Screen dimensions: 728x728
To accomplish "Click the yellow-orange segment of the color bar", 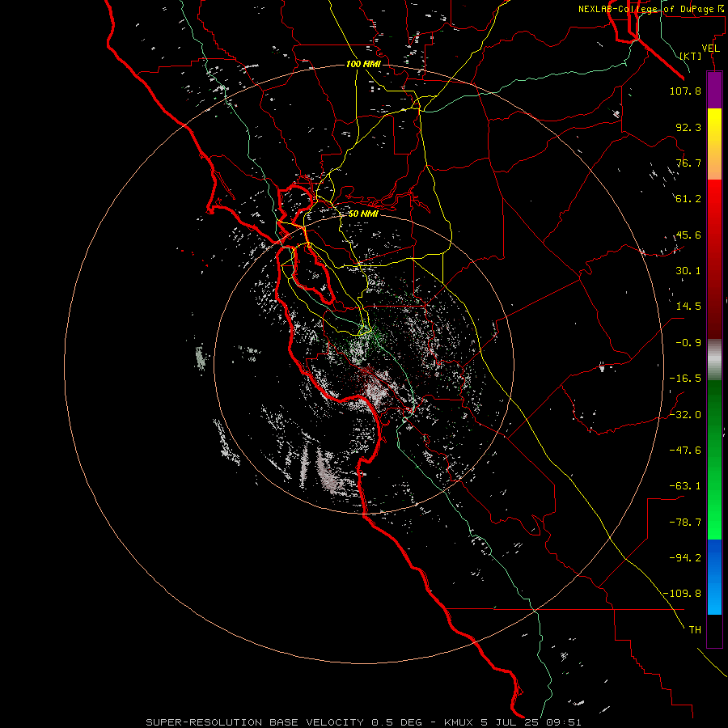I will click(714, 144).
